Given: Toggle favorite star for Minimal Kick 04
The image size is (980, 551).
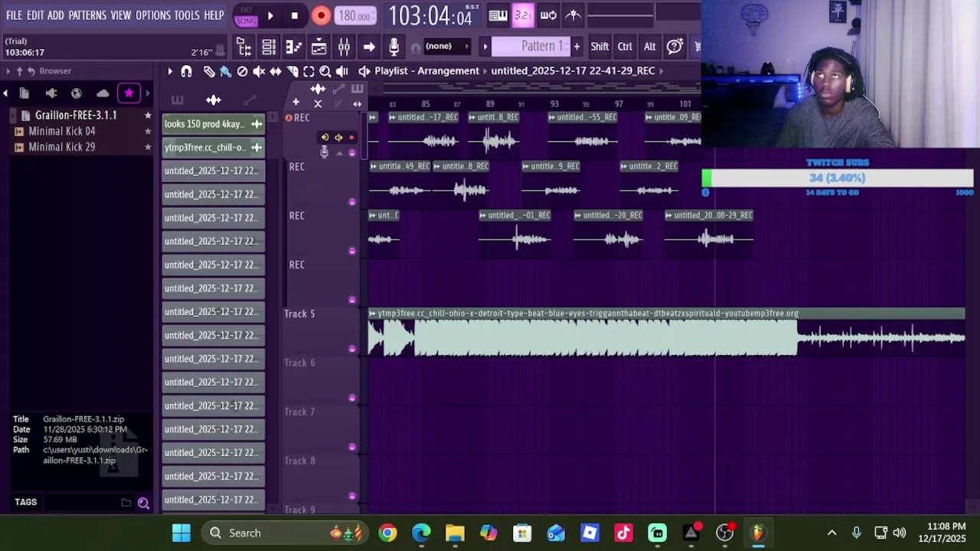Looking at the screenshot, I should tap(148, 132).
